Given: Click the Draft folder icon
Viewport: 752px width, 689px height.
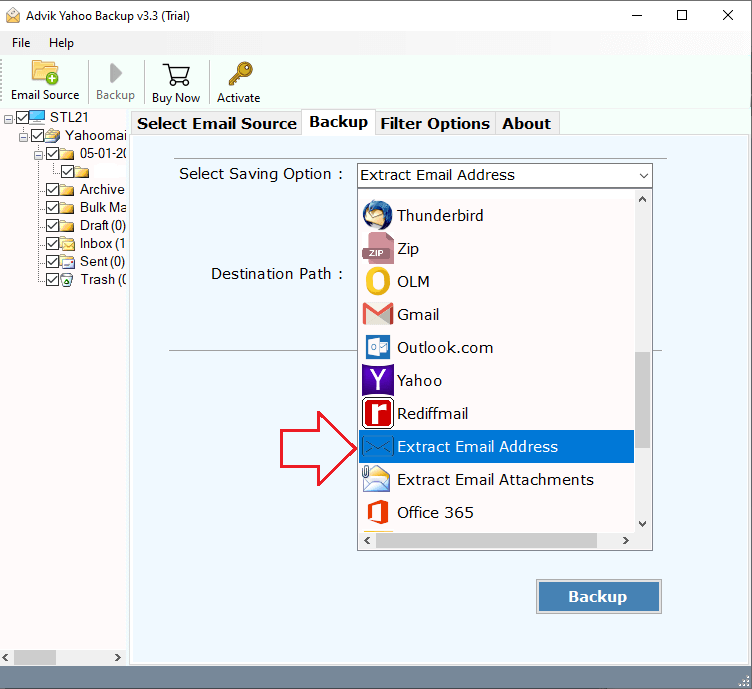Looking at the screenshot, I should [x=67, y=226].
